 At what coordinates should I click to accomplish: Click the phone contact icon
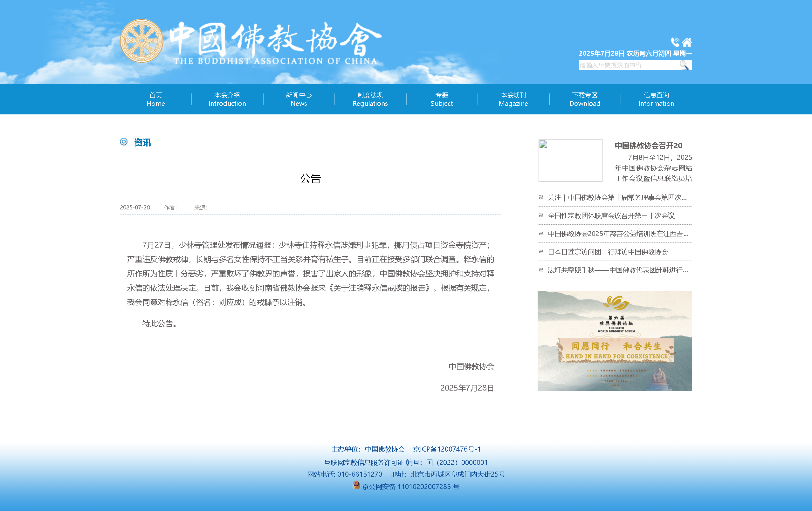click(x=675, y=42)
